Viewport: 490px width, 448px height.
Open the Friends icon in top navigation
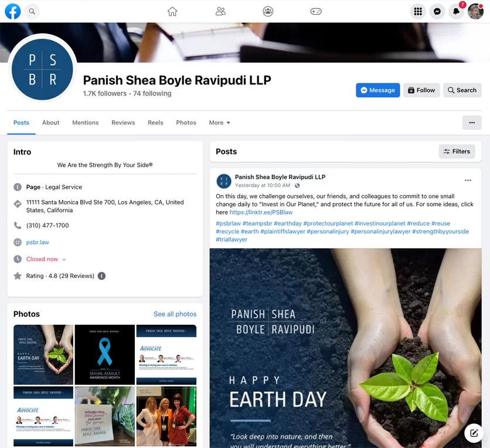tap(220, 11)
